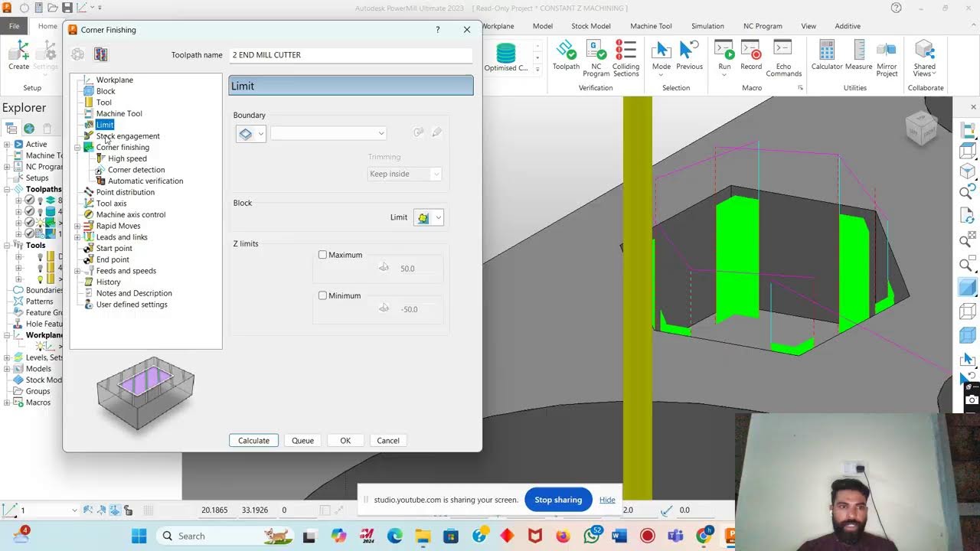Expand Leads and links node
Viewport: 980px width, 551px height.
point(77,237)
